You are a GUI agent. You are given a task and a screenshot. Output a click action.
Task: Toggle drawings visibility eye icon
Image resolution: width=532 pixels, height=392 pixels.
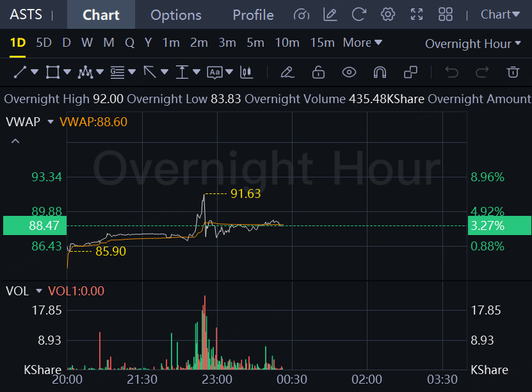coord(349,72)
